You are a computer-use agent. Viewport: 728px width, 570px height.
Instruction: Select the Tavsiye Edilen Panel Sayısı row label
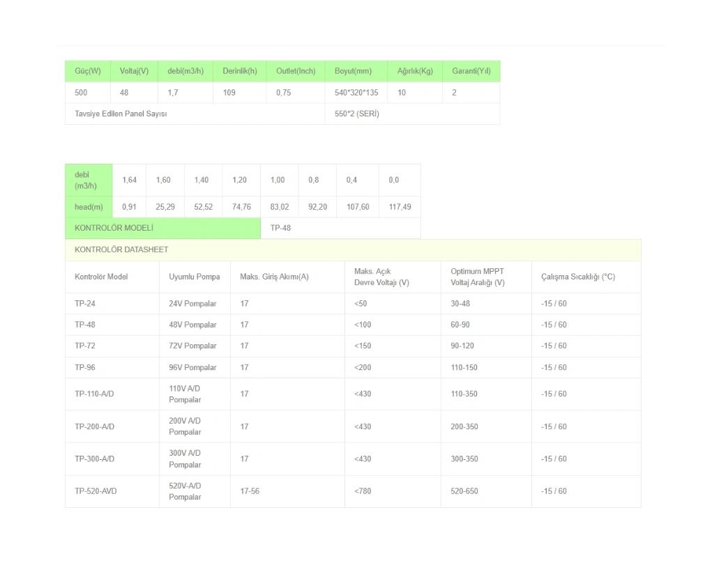tap(121, 114)
